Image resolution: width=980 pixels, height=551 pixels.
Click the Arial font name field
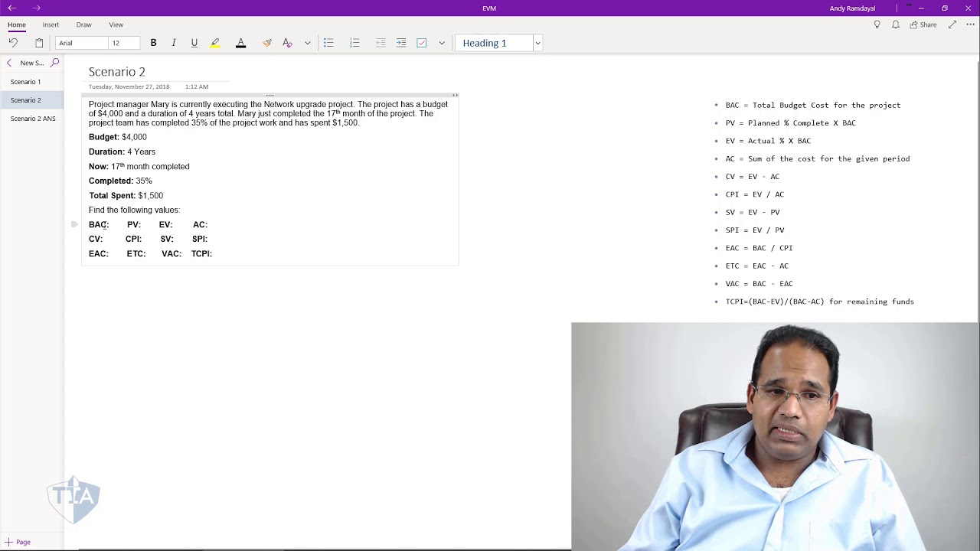click(81, 43)
